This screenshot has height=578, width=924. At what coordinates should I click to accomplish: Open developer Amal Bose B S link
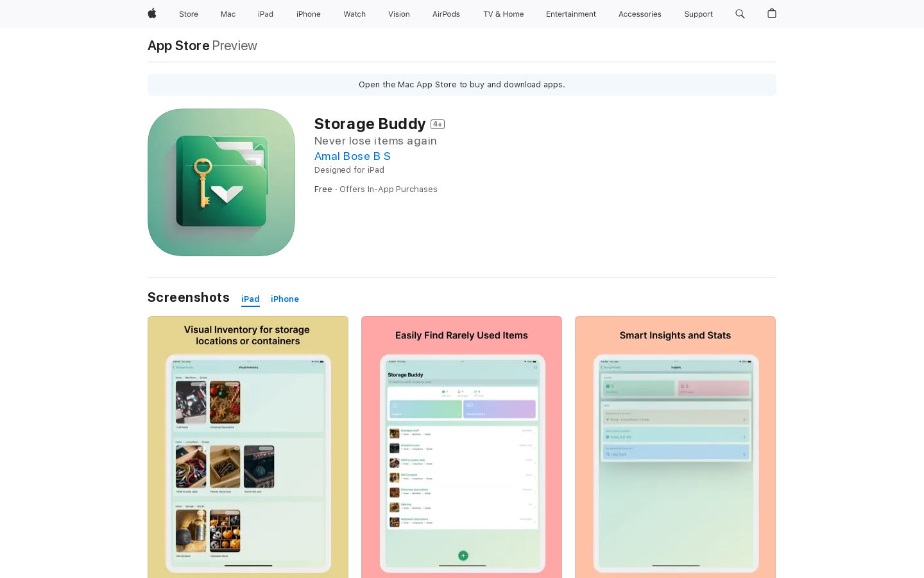[x=352, y=156]
